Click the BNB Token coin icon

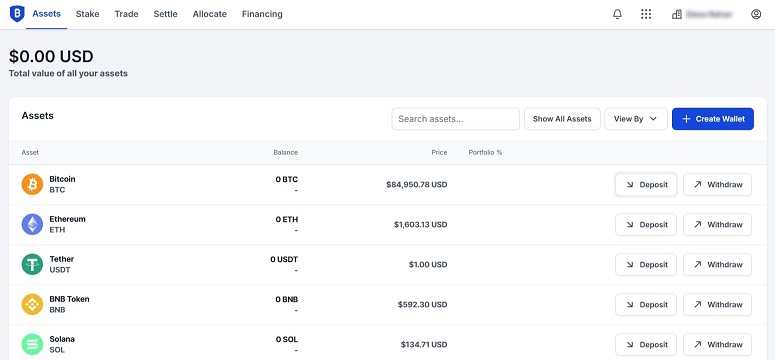[32, 305]
